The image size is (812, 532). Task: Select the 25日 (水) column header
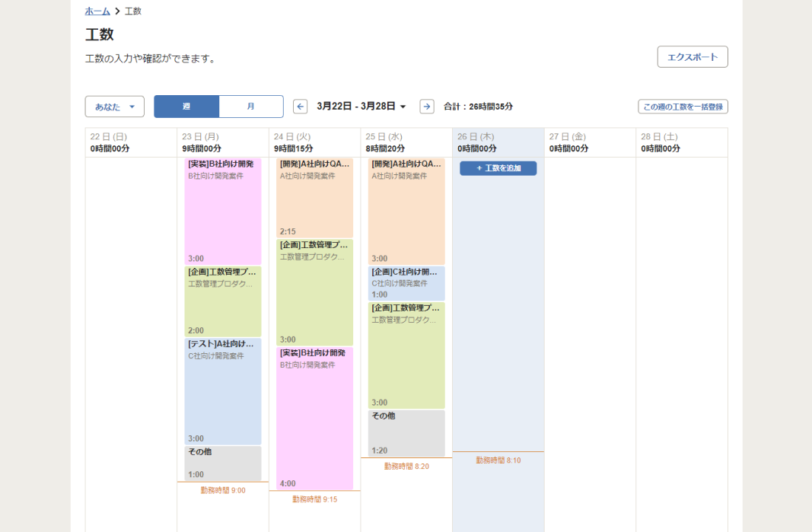[x=406, y=142]
